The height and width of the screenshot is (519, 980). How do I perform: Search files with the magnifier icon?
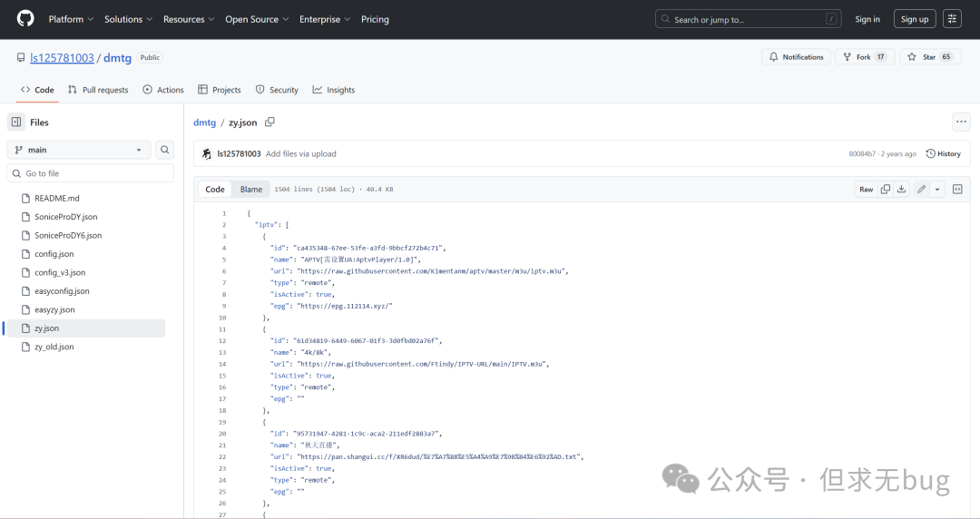164,150
